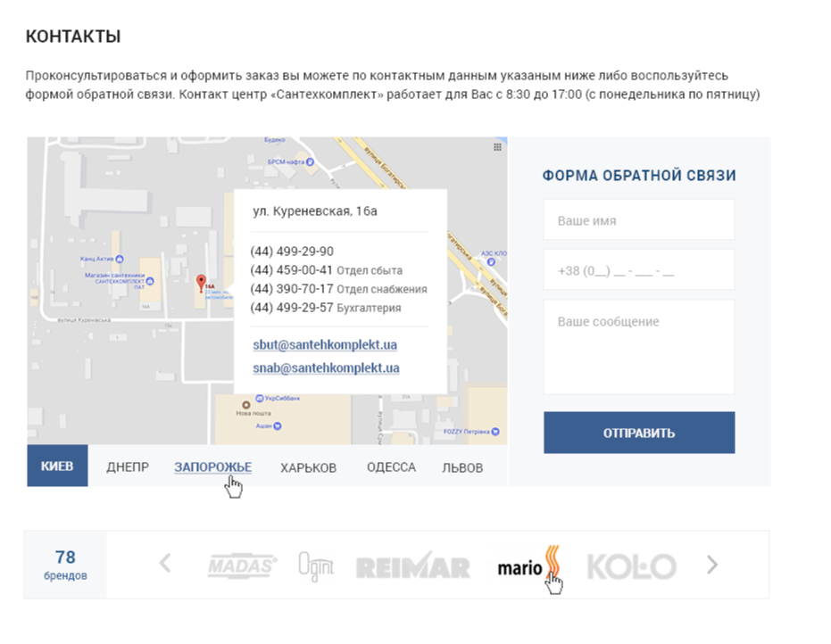Viewport: 831px width, 644px height.
Task: Click the БРСМ-нафта marker on the map
Action: [312, 161]
